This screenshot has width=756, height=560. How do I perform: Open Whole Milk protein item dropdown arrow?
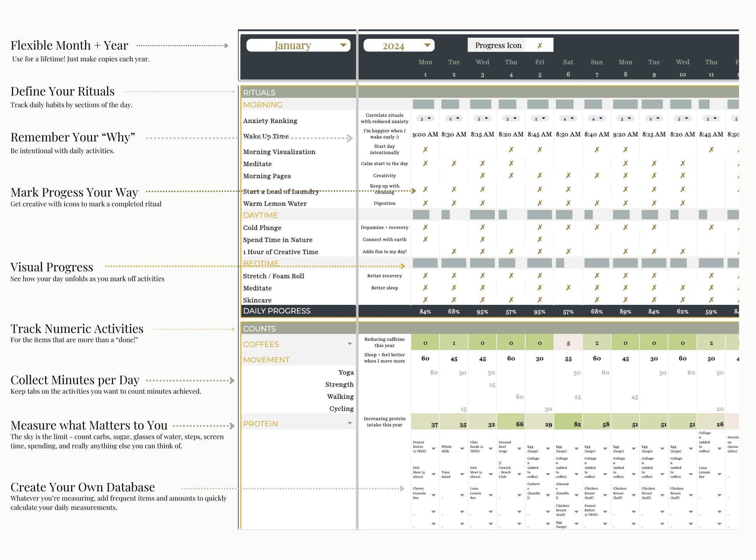pos(462,448)
